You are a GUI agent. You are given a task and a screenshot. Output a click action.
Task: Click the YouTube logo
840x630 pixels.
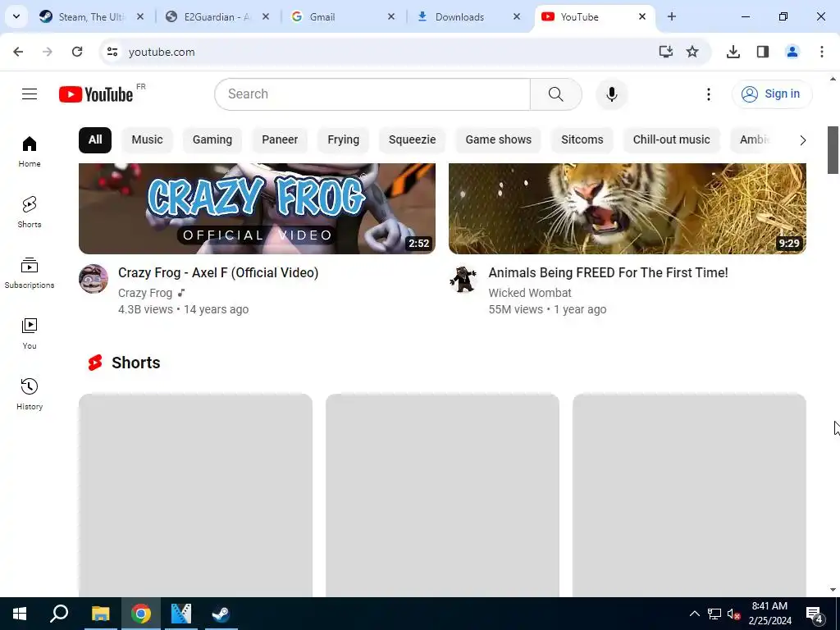pos(97,94)
